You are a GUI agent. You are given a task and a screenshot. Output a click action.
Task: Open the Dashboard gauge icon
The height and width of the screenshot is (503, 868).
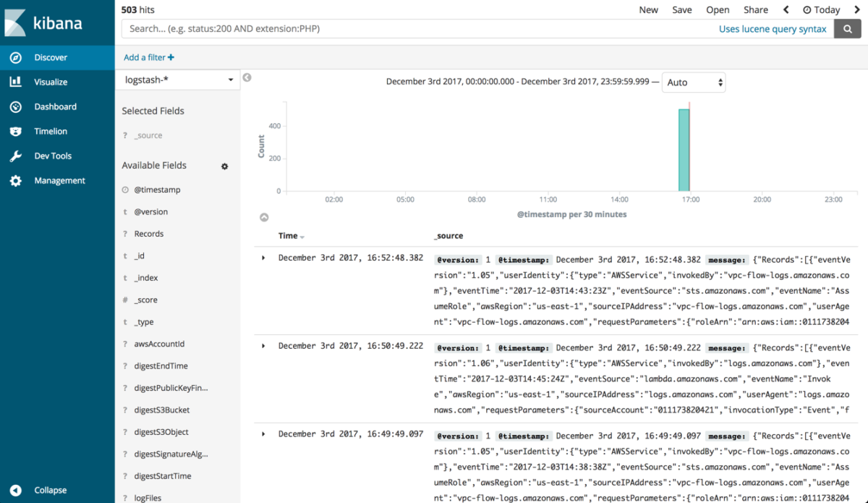[x=15, y=107]
